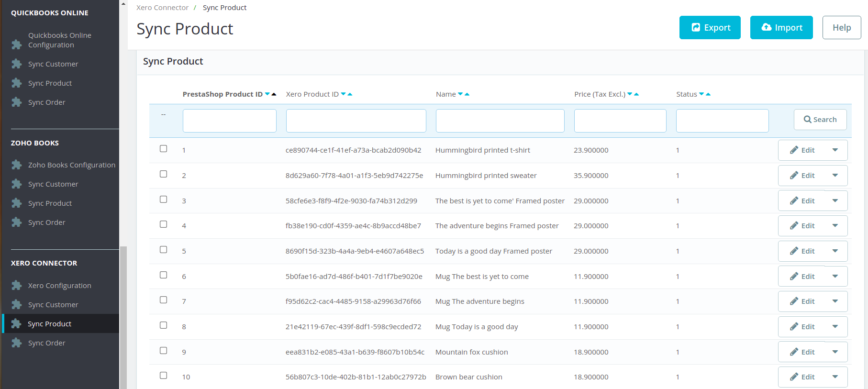Click puzzle icon beside Zoho Books Configuration
This screenshot has height=389, width=868.
(x=17, y=165)
